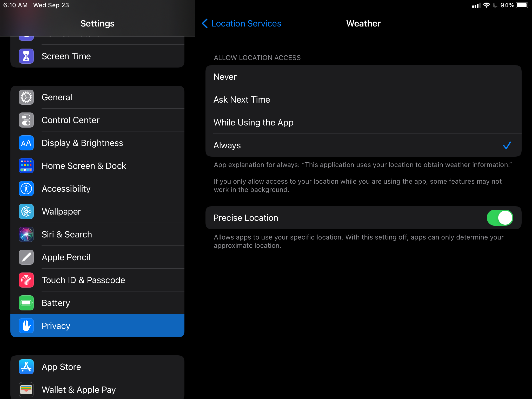The image size is (532, 399).
Task: Open the Wallpaper flower icon
Action: [26, 211]
